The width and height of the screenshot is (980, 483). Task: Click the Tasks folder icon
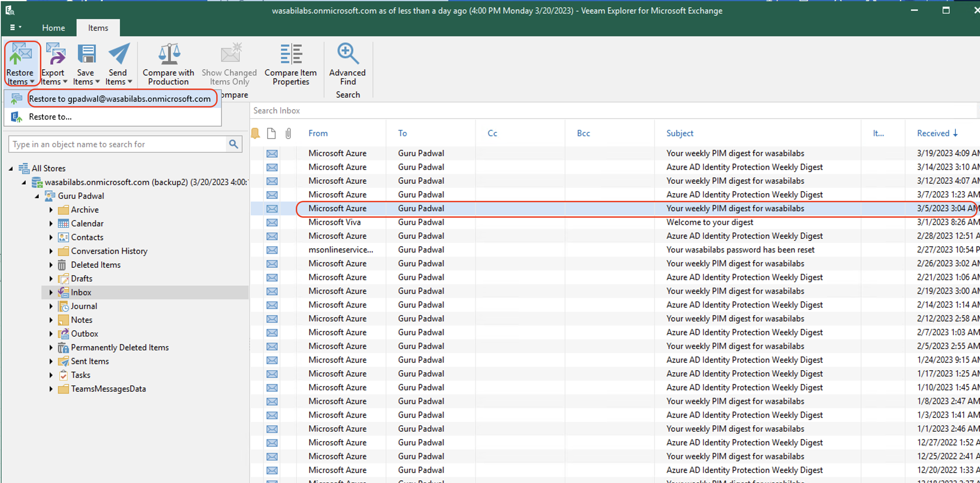63,375
